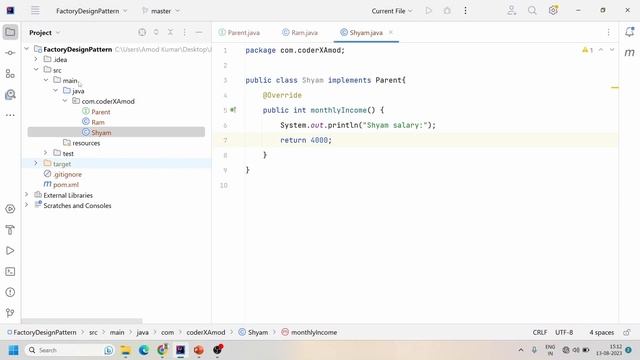Open Search Everywhere
The height and width of the screenshot is (360, 640).
[532, 11]
